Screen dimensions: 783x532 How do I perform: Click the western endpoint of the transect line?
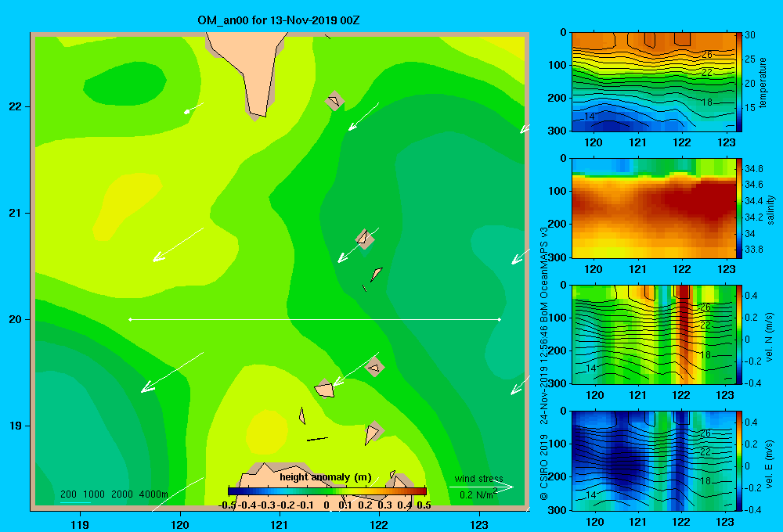(130, 319)
